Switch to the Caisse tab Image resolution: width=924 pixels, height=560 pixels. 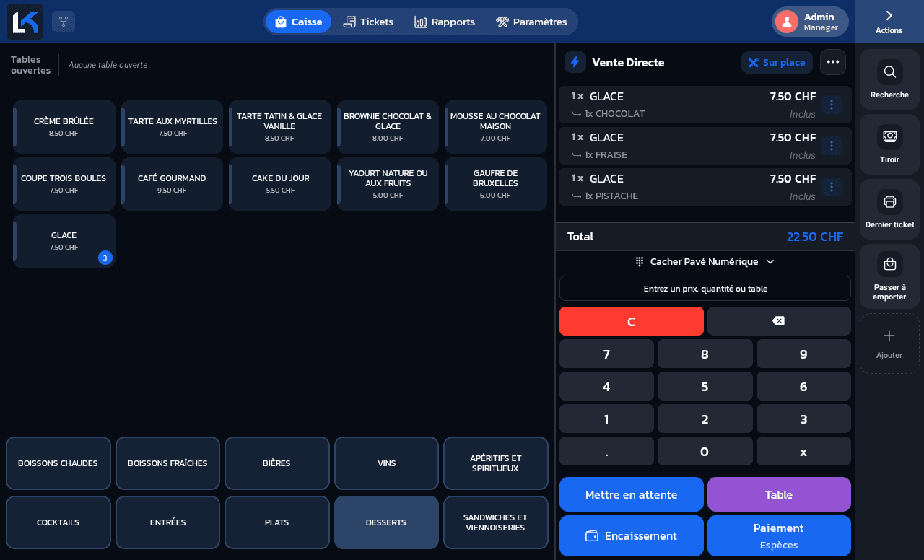(x=298, y=22)
